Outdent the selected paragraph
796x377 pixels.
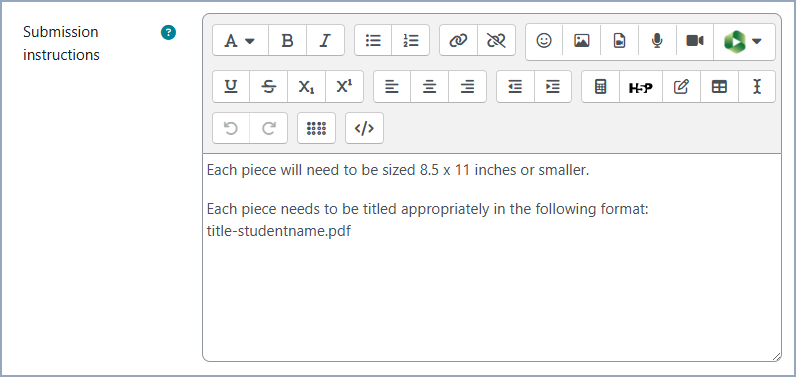point(515,87)
